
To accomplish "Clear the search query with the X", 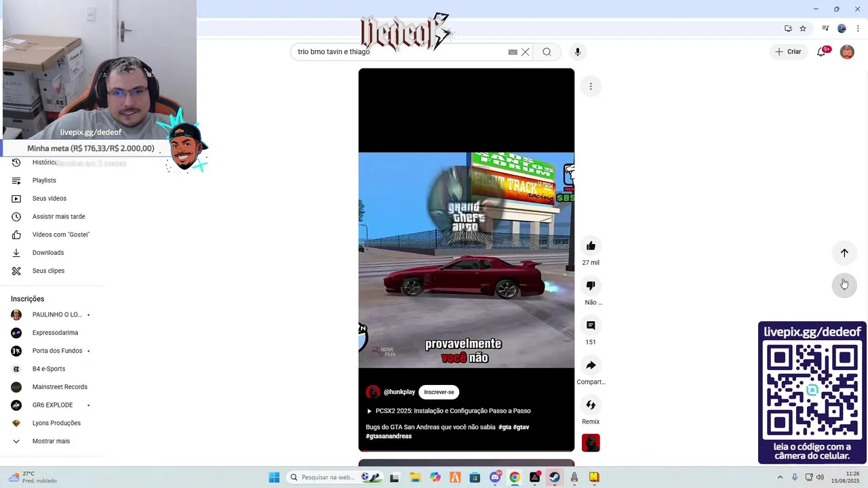I will coord(525,52).
